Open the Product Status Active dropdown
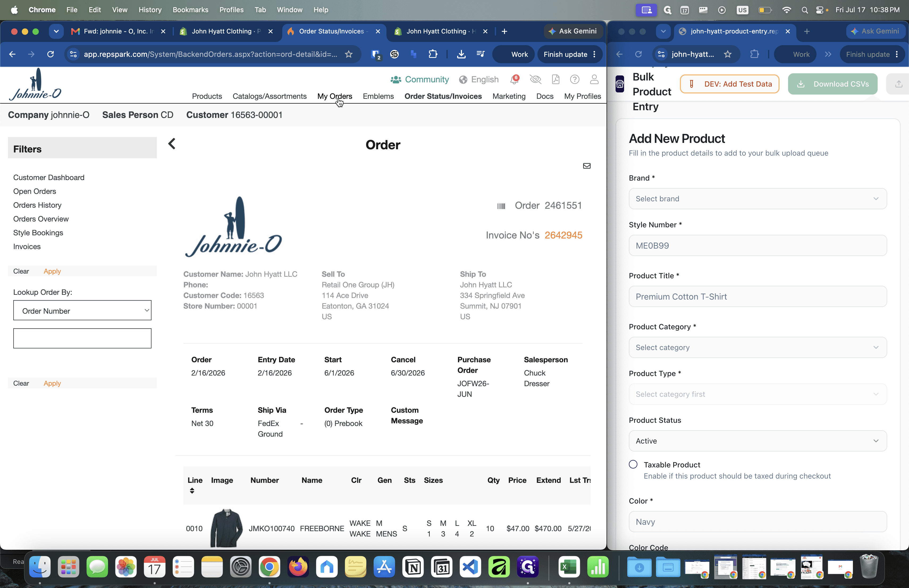 point(757,441)
